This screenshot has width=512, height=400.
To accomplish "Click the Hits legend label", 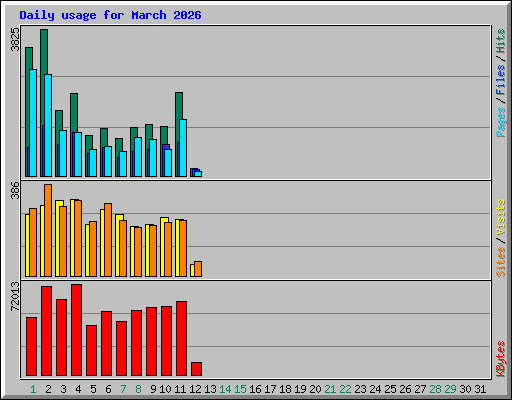I will pyautogui.click(x=501, y=41).
